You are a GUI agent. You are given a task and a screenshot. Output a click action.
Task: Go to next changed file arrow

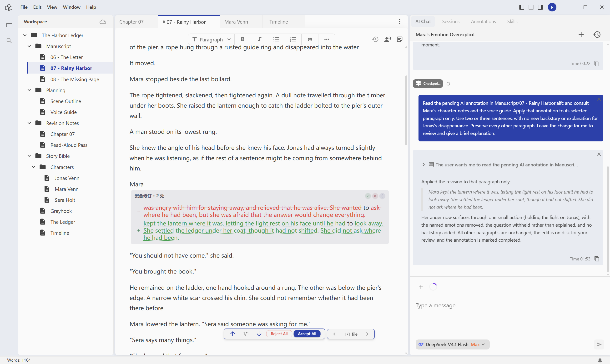367,334
